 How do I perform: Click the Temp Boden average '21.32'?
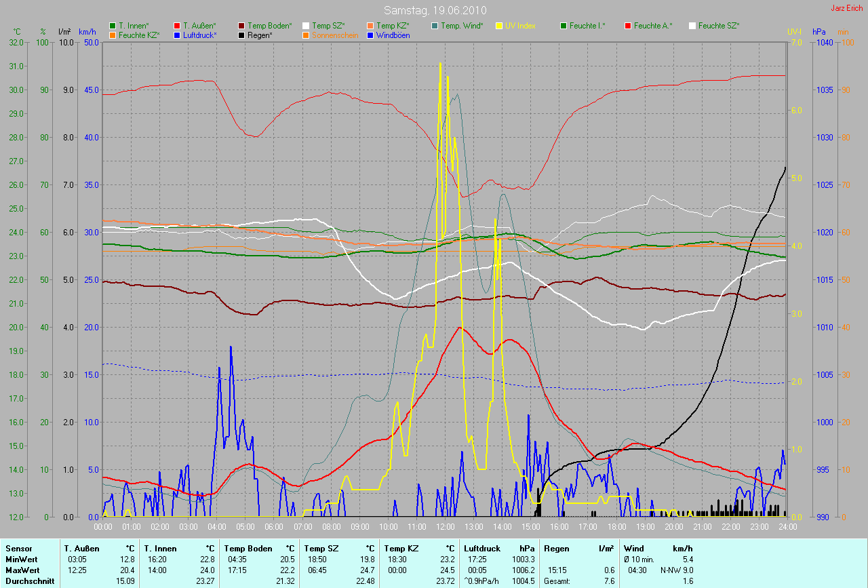click(285, 581)
